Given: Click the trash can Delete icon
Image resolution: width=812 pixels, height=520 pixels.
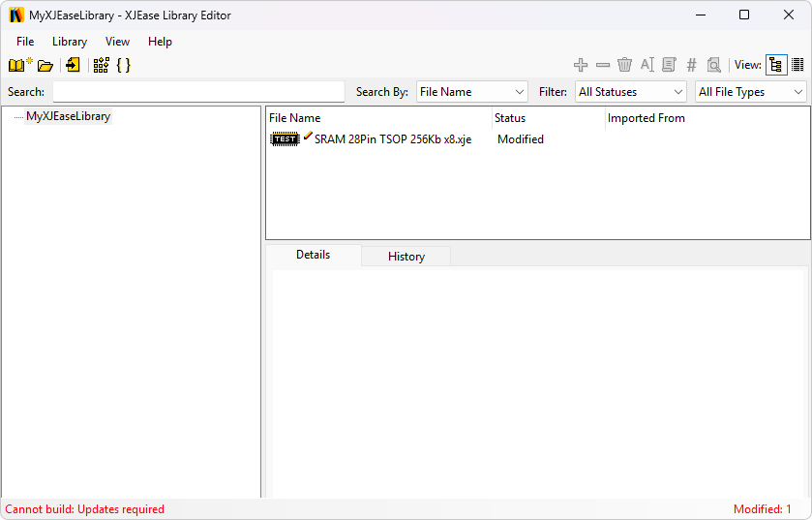Looking at the screenshot, I should point(625,65).
